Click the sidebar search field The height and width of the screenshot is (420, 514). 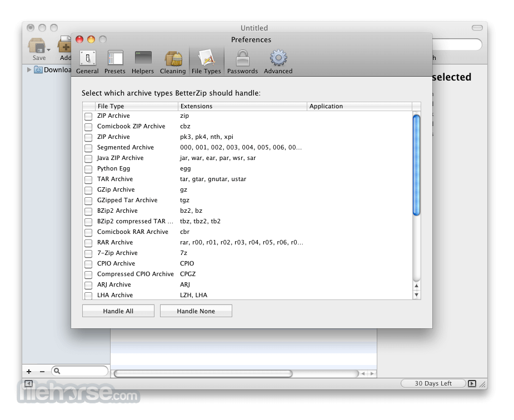click(79, 371)
